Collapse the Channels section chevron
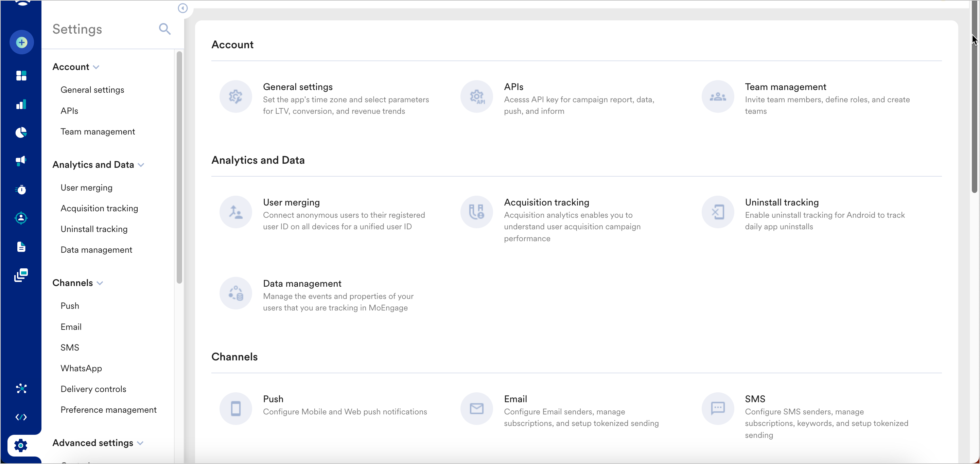Viewport: 980px width, 464px height. (100, 283)
